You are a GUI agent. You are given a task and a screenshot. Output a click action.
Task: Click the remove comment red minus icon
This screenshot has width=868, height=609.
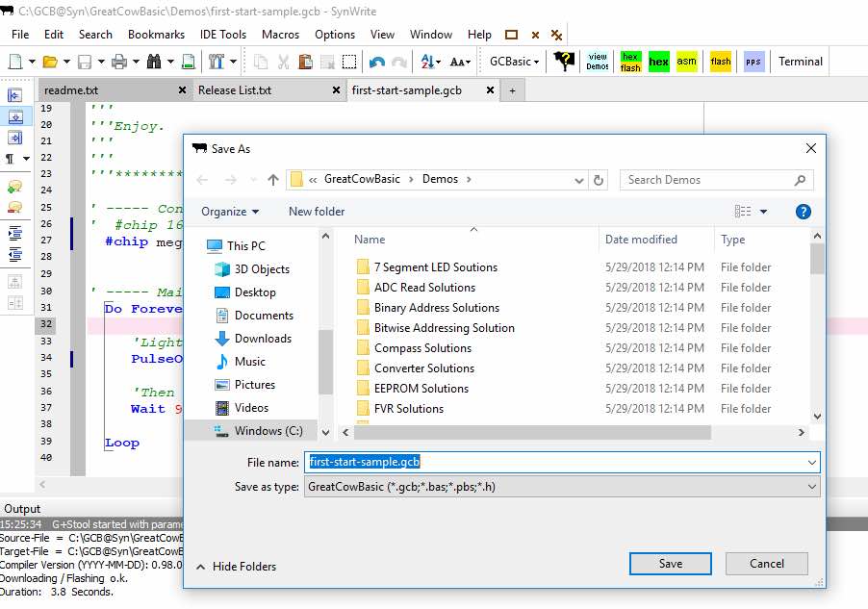pyautogui.click(x=15, y=207)
